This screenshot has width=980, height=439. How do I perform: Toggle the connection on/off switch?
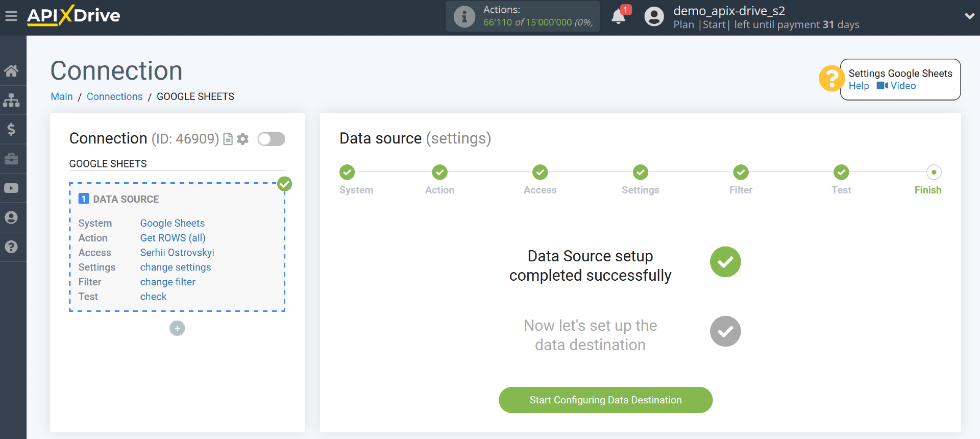click(x=271, y=139)
